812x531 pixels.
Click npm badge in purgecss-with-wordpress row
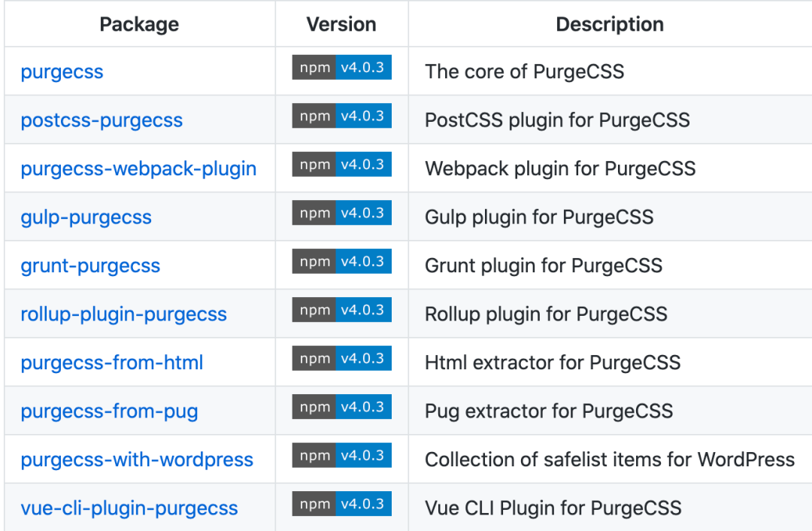[341, 455]
